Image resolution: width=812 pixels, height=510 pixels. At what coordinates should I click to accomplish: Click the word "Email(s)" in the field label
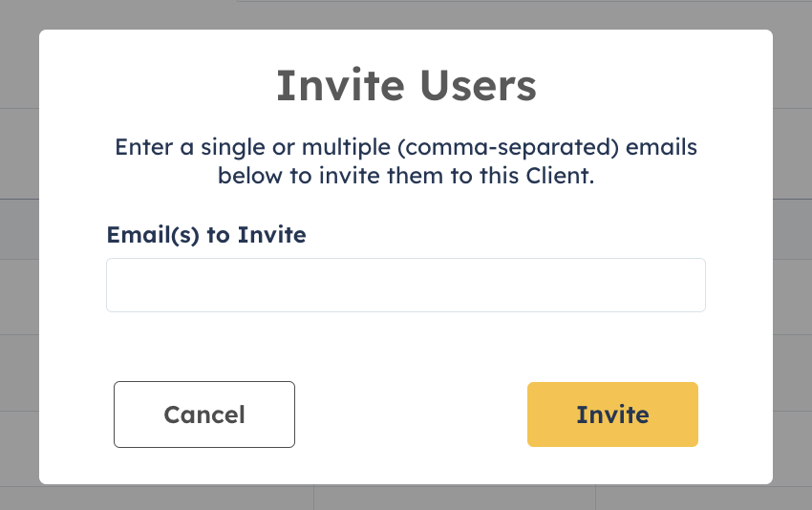[153, 235]
